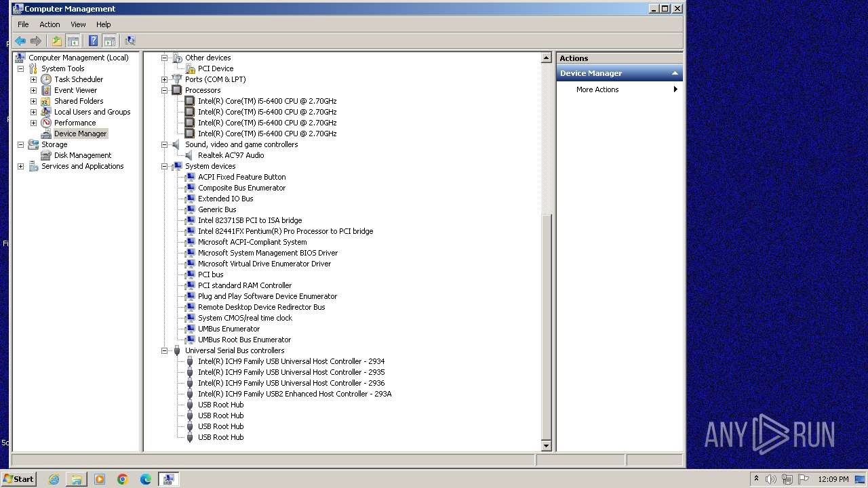Click the Start button
The height and width of the screenshot is (488, 868).
[x=18, y=479]
